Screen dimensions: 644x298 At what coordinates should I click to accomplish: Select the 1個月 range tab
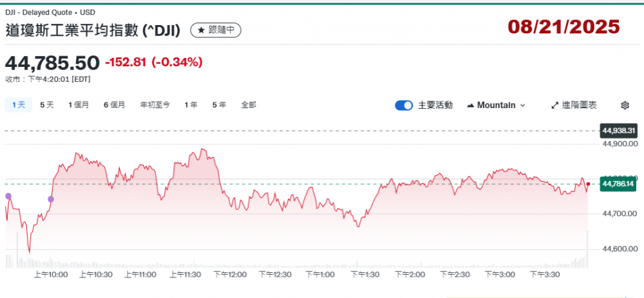pos(79,104)
